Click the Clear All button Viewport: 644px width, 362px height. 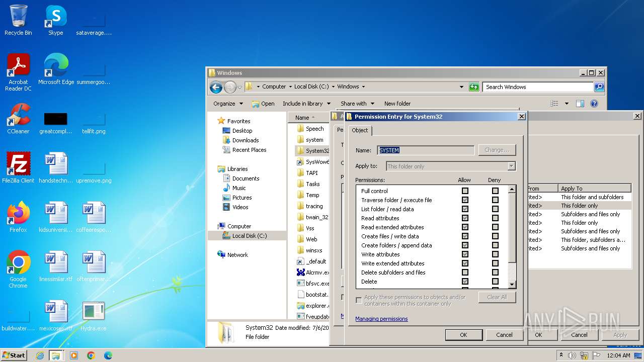(x=497, y=297)
